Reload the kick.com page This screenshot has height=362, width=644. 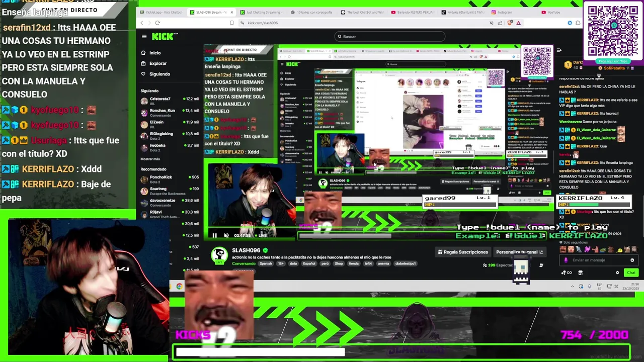(157, 23)
